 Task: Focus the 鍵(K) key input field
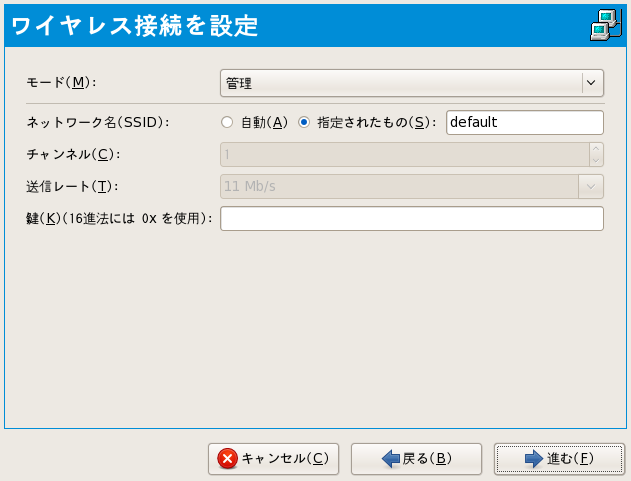[x=412, y=219]
